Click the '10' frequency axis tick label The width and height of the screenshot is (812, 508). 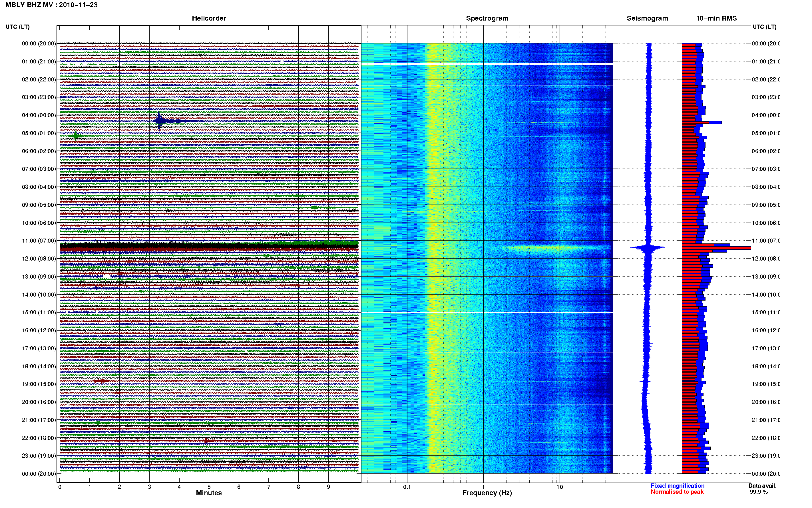pos(560,487)
